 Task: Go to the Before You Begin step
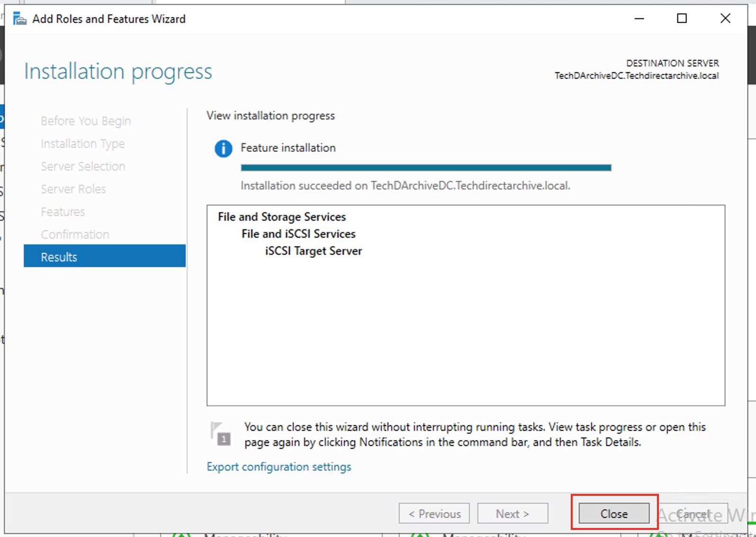[x=86, y=121]
